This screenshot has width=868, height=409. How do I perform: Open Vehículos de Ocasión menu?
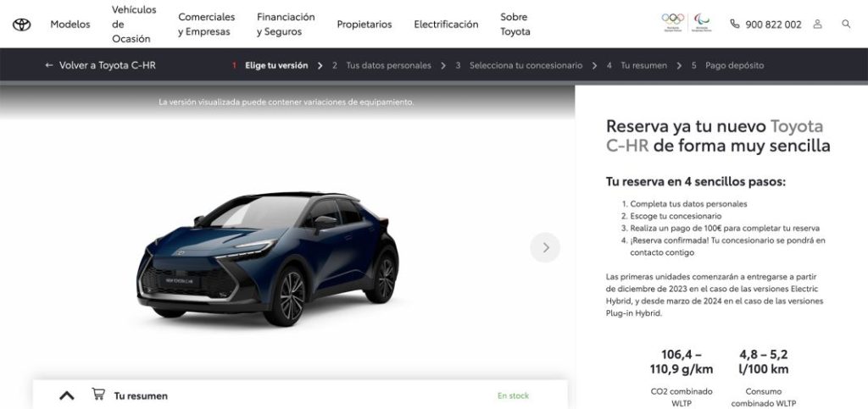[134, 25]
